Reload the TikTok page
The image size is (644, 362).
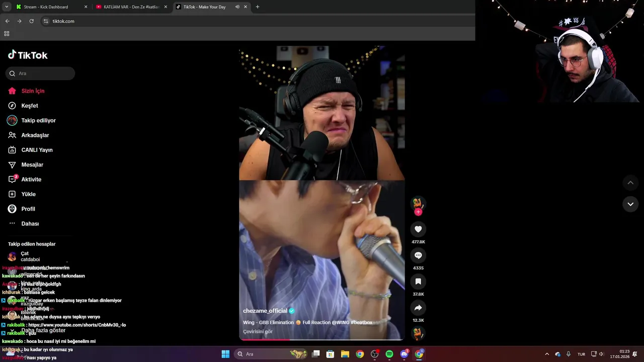coord(31,21)
